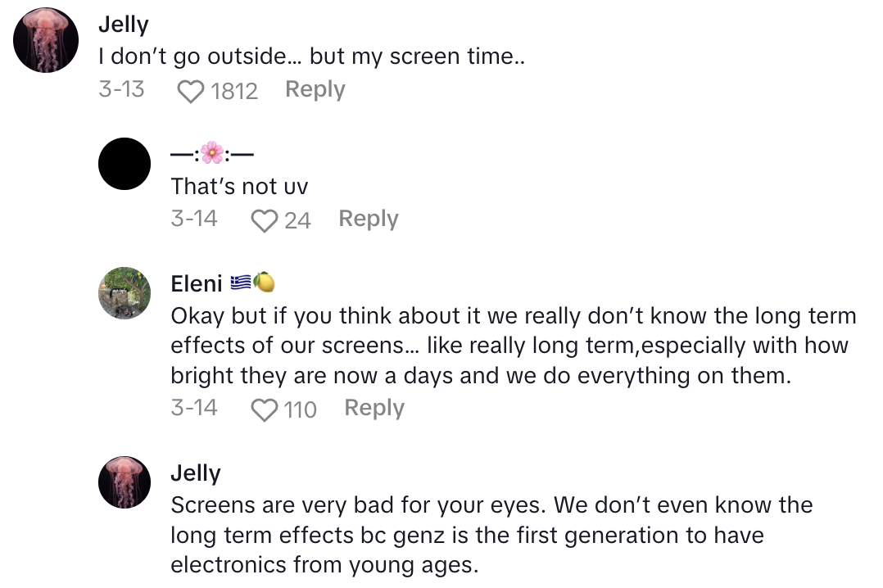Open the flower emoji username profile
This screenshot has width=883, height=588.
coord(211,153)
